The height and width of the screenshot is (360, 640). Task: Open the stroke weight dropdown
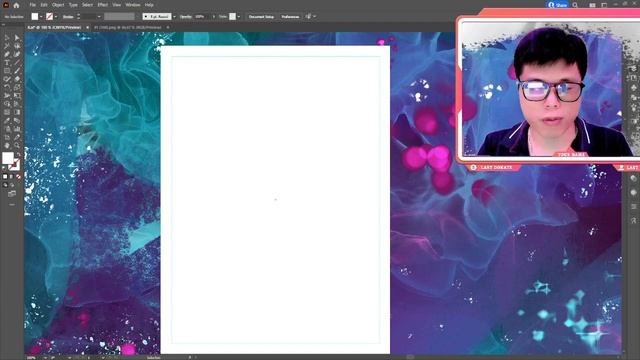(99, 16)
